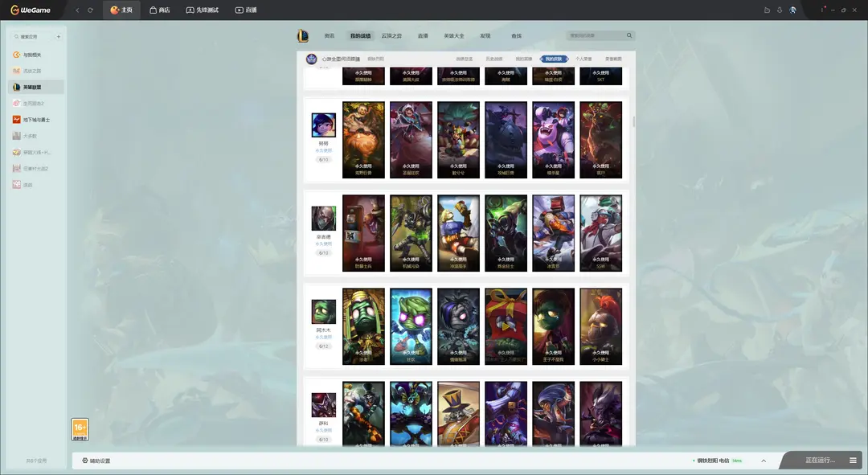Click the 阿木木 champion portrait
Screen dimensions: 868x475
click(323, 312)
